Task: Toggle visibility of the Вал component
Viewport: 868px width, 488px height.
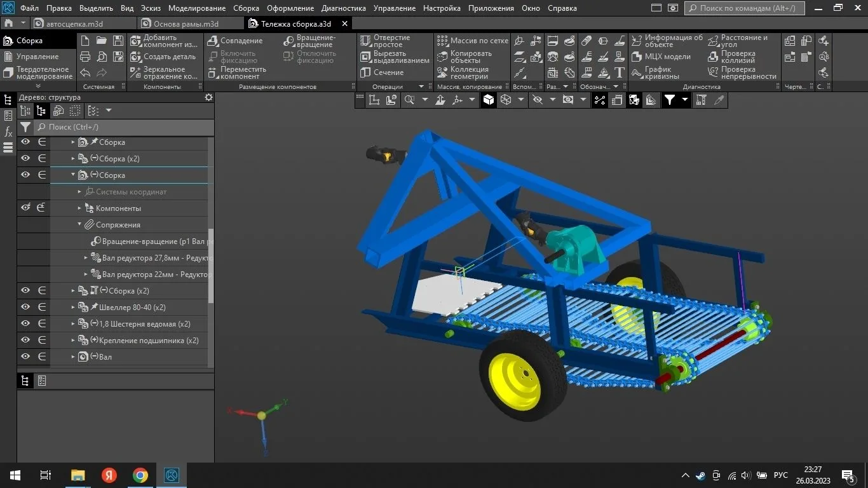Action: tap(25, 356)
